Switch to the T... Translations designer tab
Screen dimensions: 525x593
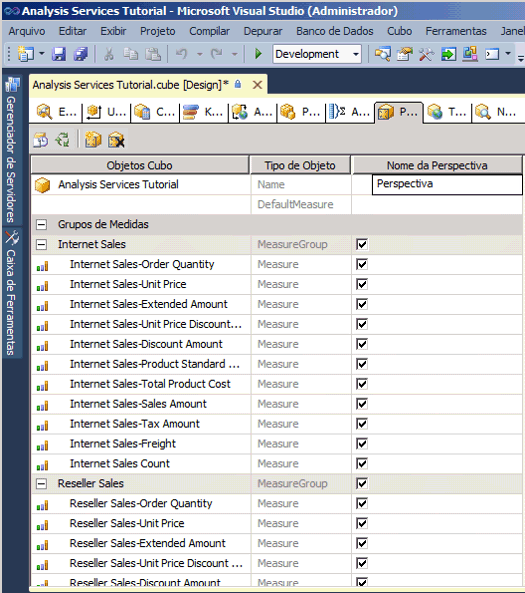click(x=447, y=112)
